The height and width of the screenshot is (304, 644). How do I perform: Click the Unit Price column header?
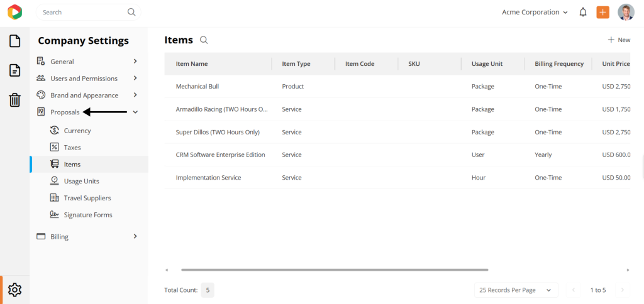616,63
